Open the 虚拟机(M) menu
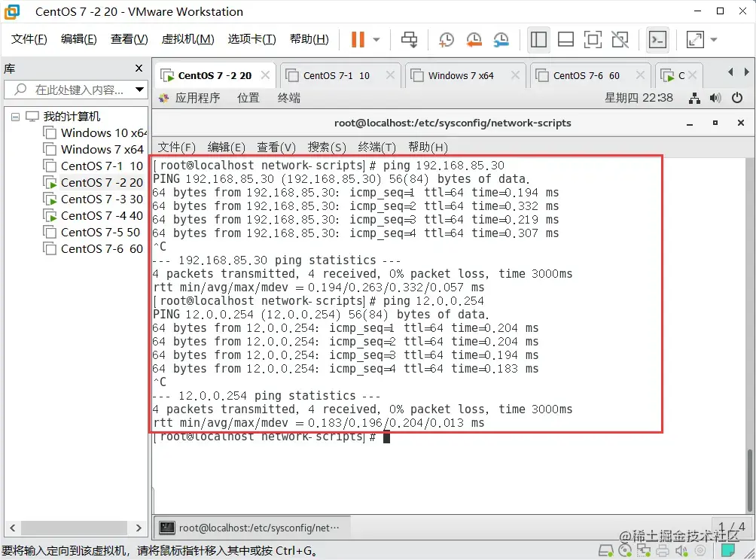The image size is (756, 560). (x=187, y=39)
